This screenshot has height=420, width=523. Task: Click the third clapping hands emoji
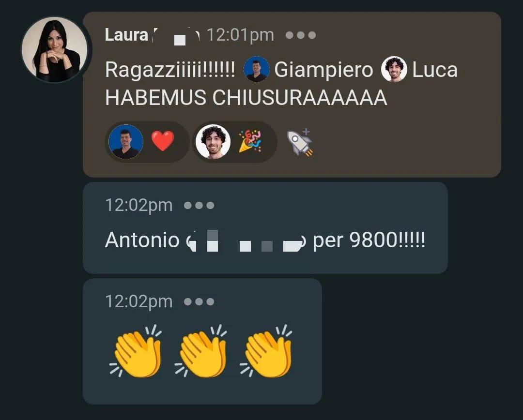click(x=266, y=351)
